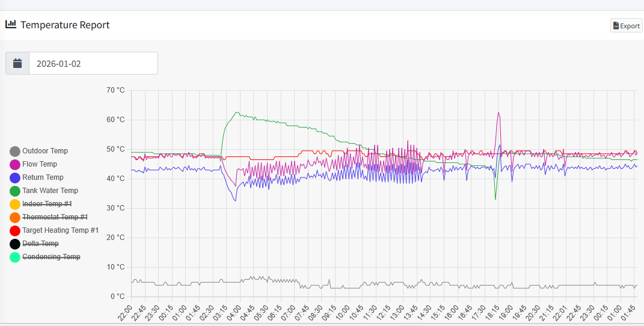Click the black Delta Temp legend circle

pos(15,244)
